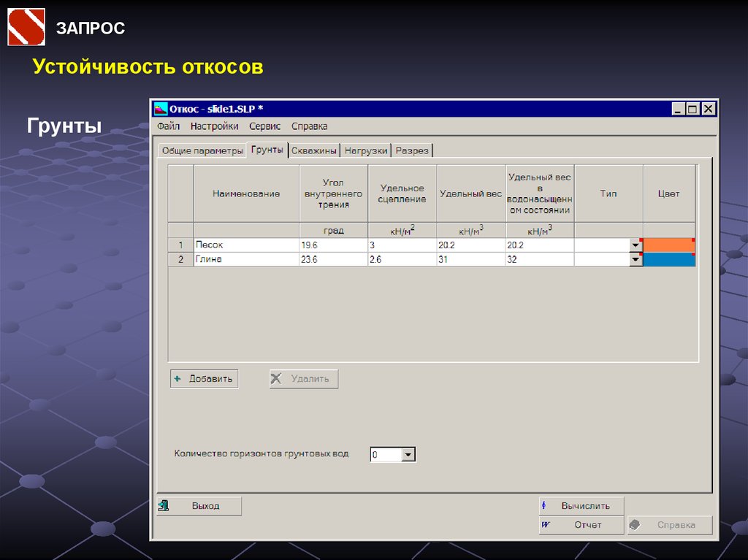Viewport: 748px width, 560px height.
Task: Click the Откос application icon in title bar
Action: [160, 109]
